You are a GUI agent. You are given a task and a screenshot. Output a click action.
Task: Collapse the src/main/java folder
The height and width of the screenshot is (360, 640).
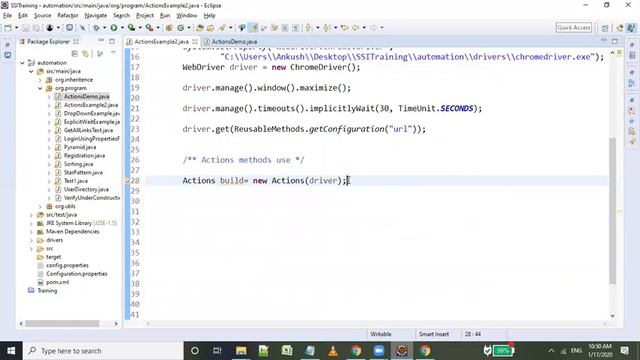pos(31,71)
